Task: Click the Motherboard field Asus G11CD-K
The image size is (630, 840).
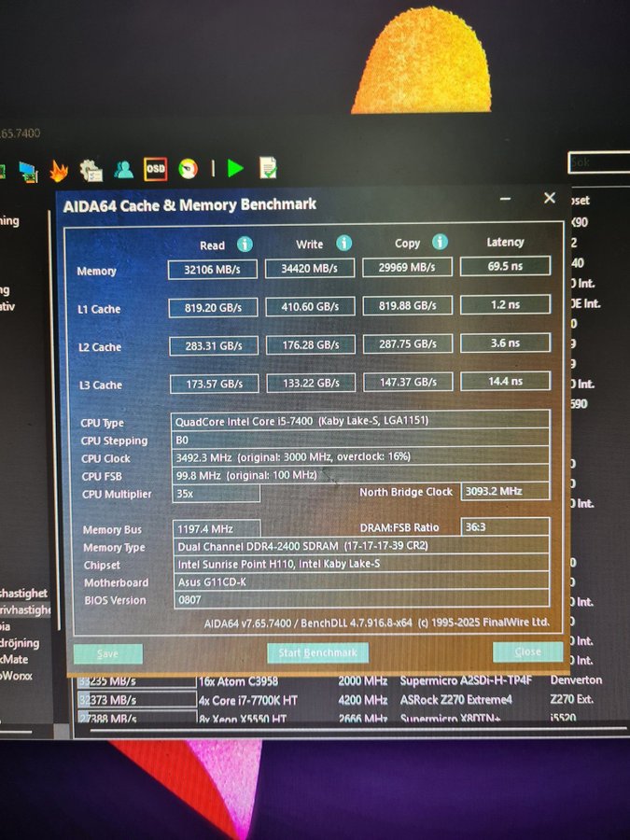Action: tap(361, 581)
